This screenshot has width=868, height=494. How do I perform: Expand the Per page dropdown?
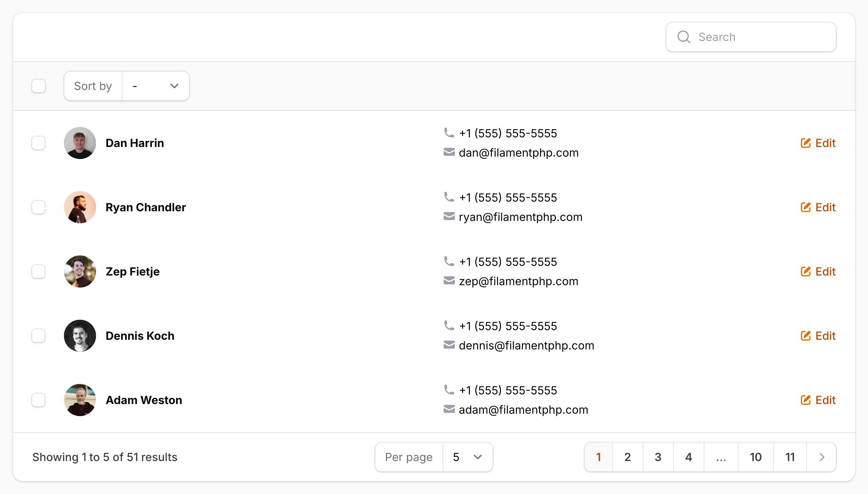[467, 457]
